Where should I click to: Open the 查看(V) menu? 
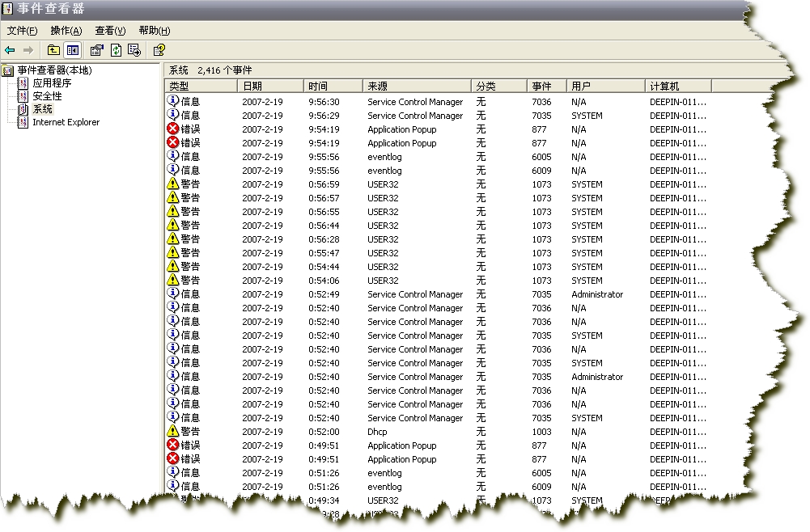110,31
